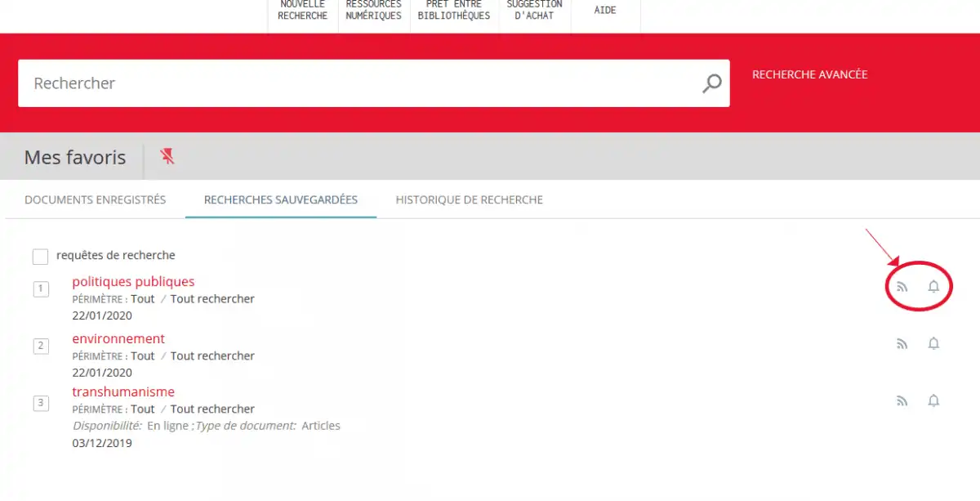
Task: Set alert bell for environnement search
Action: click(x=933, y=343)
